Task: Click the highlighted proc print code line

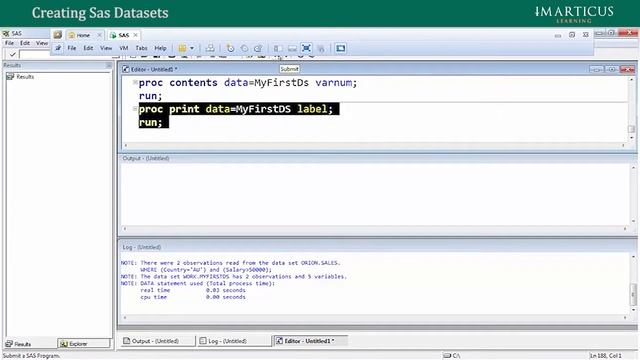Action: pyautogui.click(x=238, y=109)
